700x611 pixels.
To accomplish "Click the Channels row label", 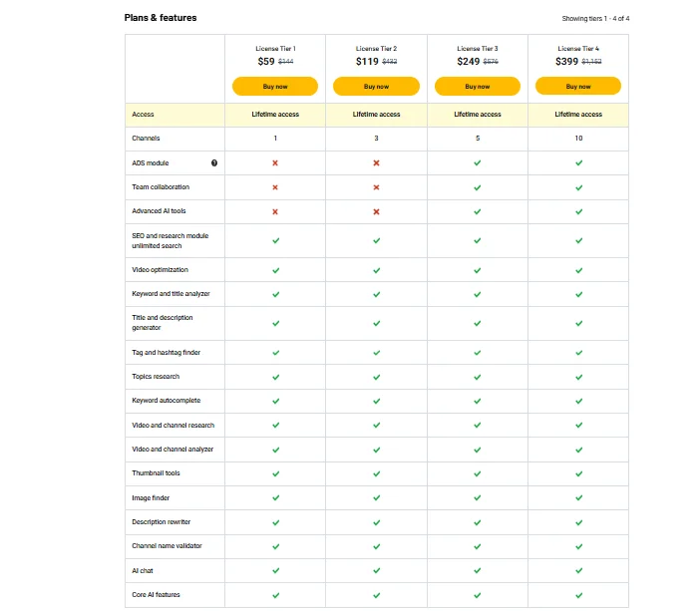I will (146, 139).
